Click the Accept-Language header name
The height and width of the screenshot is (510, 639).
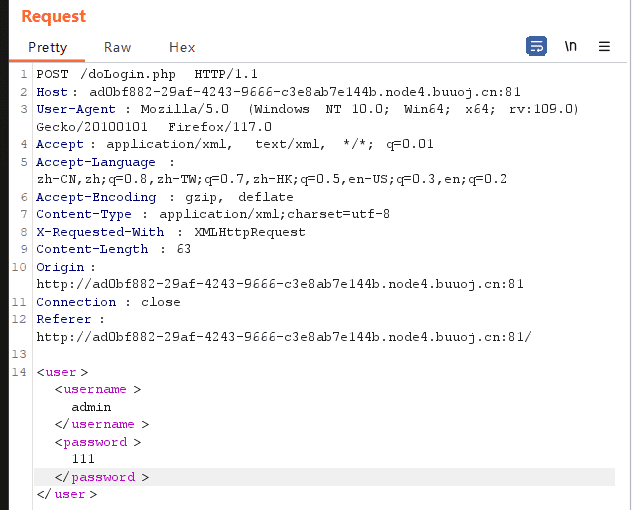pos(96,162)
